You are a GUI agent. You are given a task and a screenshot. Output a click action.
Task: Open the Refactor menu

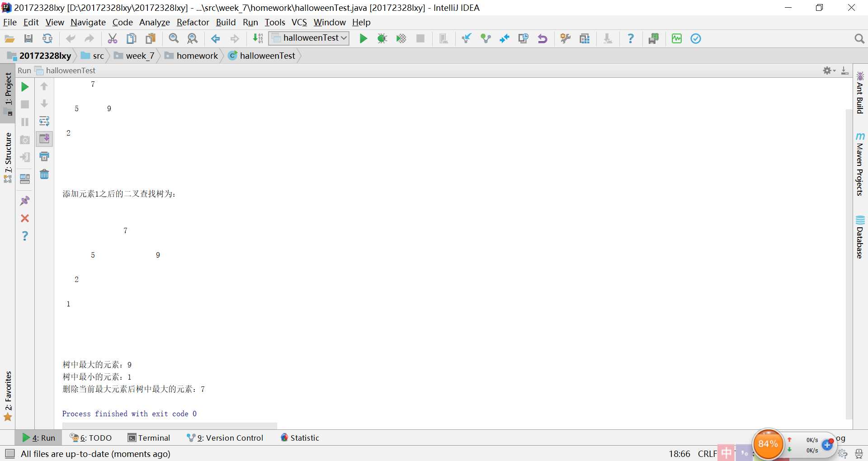click(x=193, y=22)
